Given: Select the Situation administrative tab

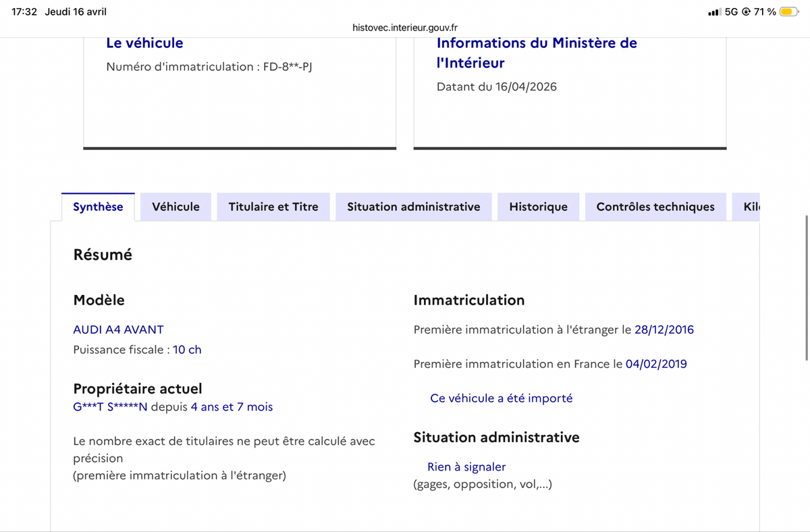Looking at the screenshot, I should point(414,207).
